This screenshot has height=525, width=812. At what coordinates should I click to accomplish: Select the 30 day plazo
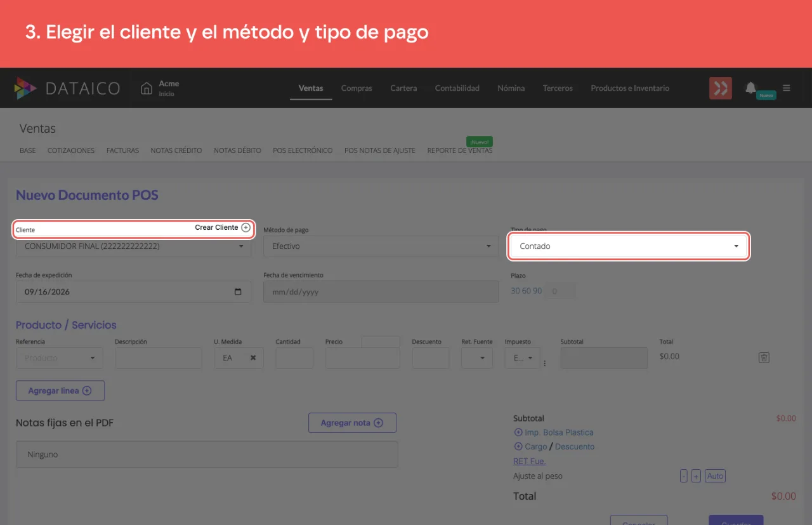pyautogui.click(x=515, y=291)
